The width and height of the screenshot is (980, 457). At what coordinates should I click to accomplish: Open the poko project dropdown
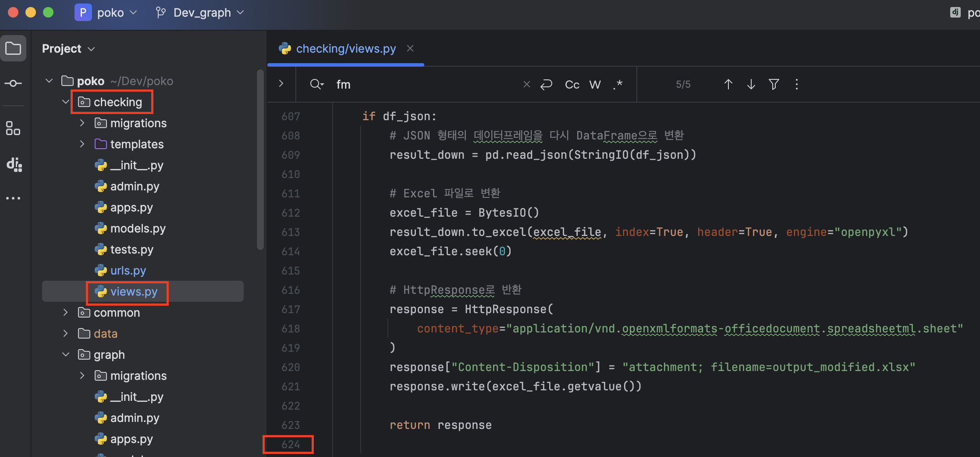117,13
